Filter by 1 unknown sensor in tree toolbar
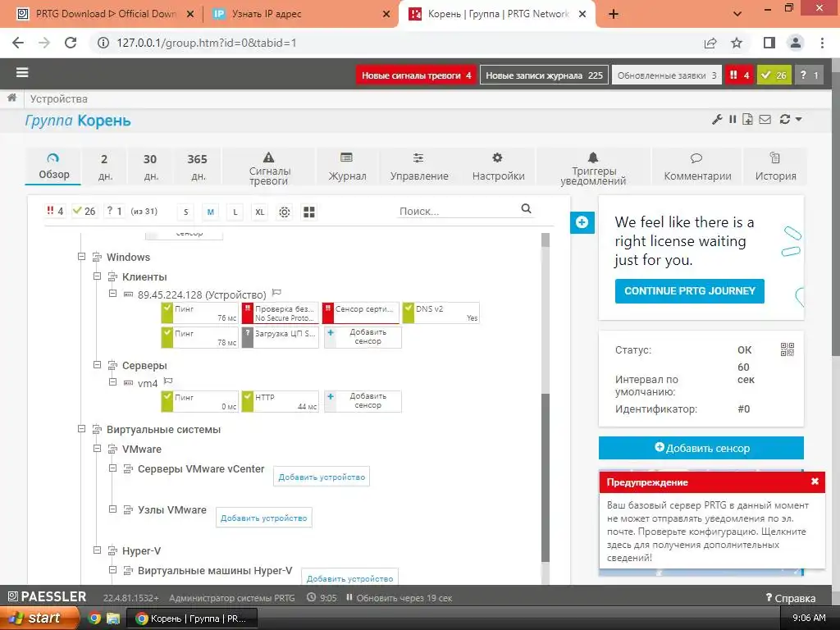This screenshot has height=630, width=840. (114, 211)
